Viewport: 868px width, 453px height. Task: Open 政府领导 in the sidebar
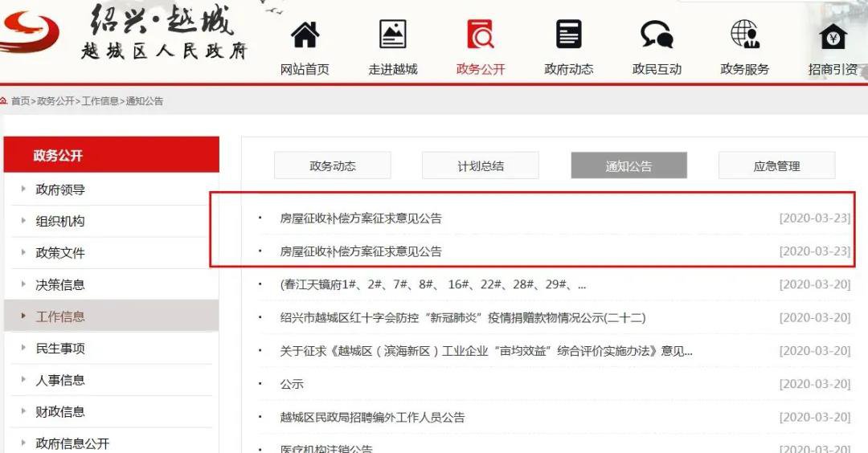[x=59, y=190]
